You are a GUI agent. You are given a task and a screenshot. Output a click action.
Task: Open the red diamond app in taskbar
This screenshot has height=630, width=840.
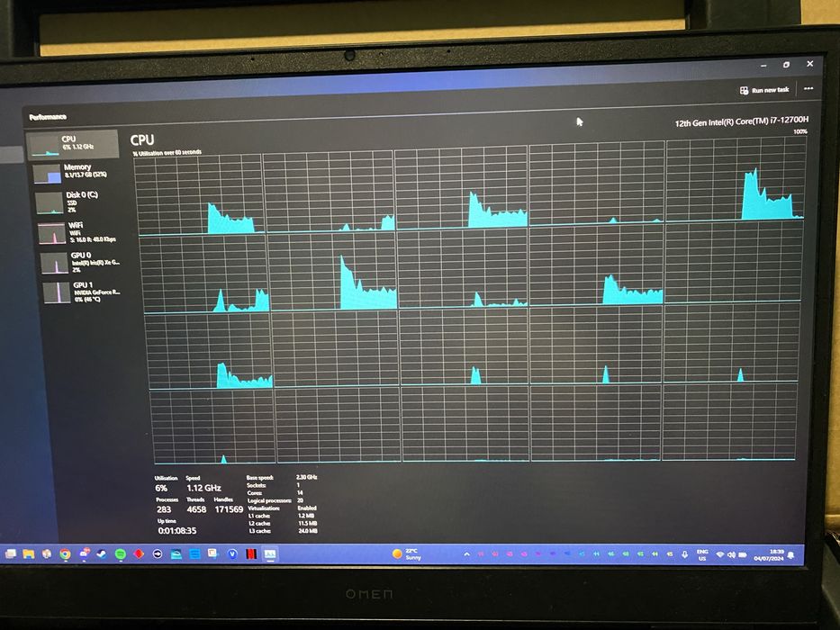pos(139,553)
